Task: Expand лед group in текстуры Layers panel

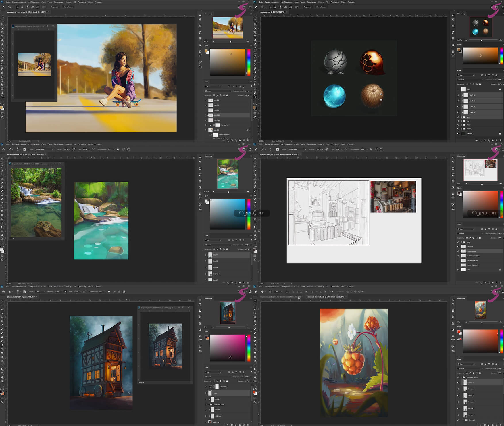Action: 462,121
